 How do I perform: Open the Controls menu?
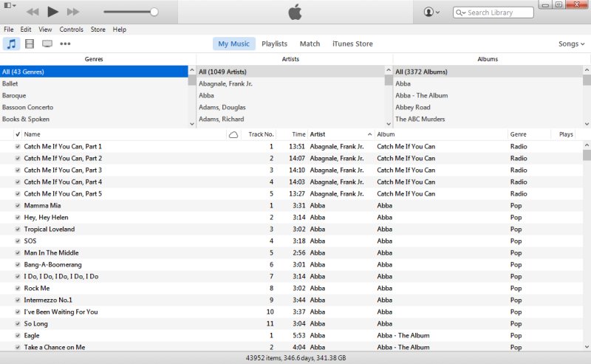pos(71,30)
